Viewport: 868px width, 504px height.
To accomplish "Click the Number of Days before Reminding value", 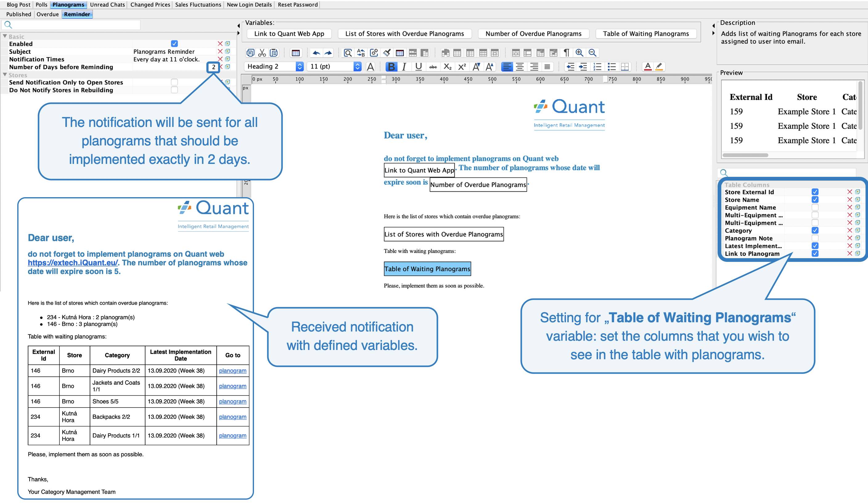I will 214,67.
